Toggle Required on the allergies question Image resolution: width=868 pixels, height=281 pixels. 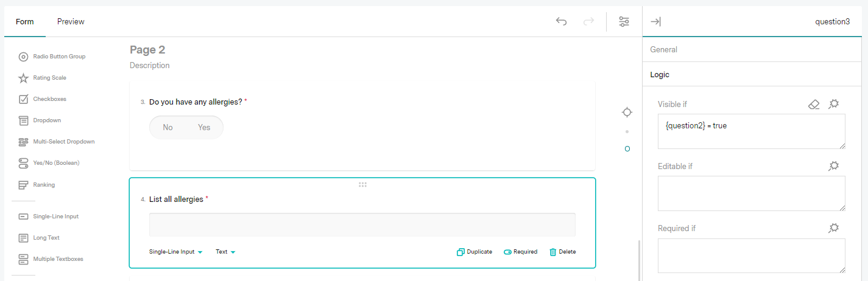pos(520,252)
